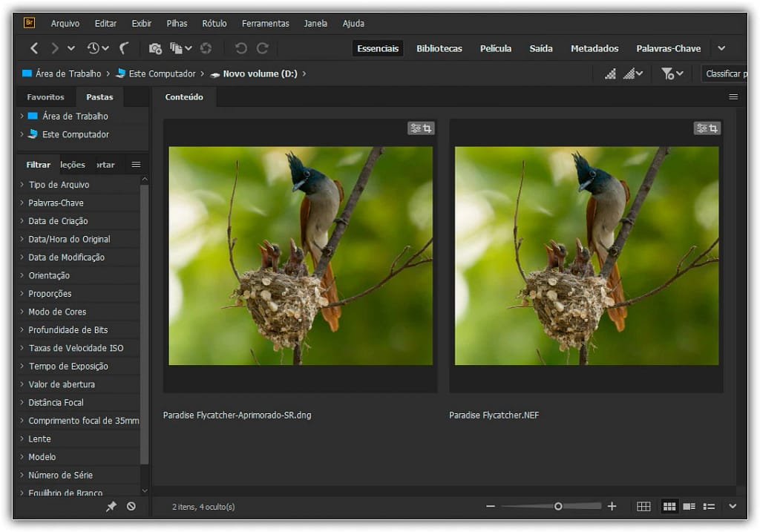
Task: Select the Conteúdo panel tab
Action: pyautogui.click(x=184, y=97)
